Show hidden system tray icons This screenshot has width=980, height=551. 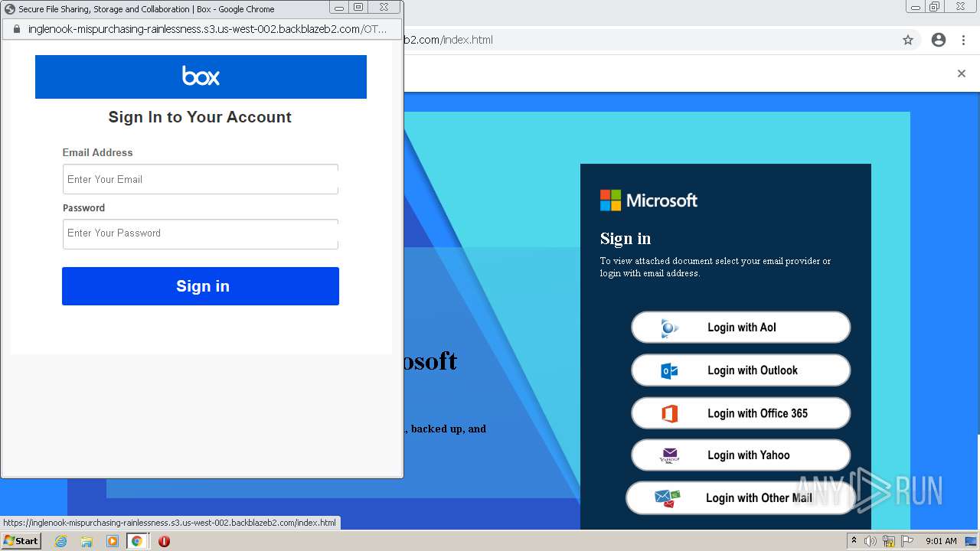click(854, 541)
